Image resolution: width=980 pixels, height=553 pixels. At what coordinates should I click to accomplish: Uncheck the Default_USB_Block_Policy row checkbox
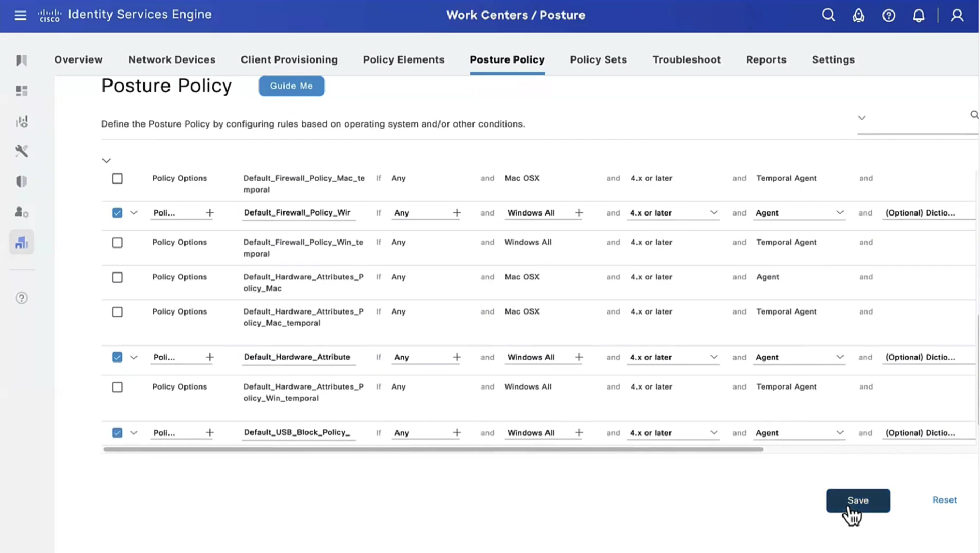pos(117,433)
